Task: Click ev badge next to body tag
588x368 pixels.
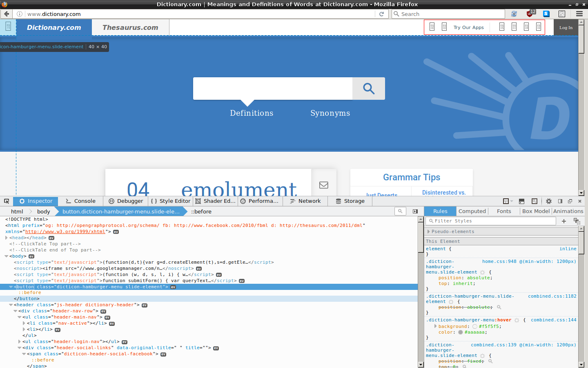Action: [x=31, y=256]
